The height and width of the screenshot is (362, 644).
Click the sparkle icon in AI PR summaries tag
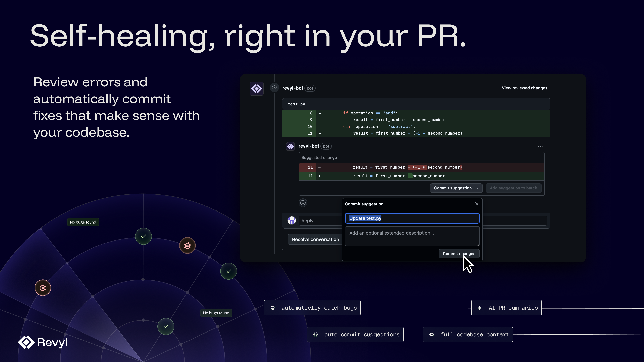[480, 308]
